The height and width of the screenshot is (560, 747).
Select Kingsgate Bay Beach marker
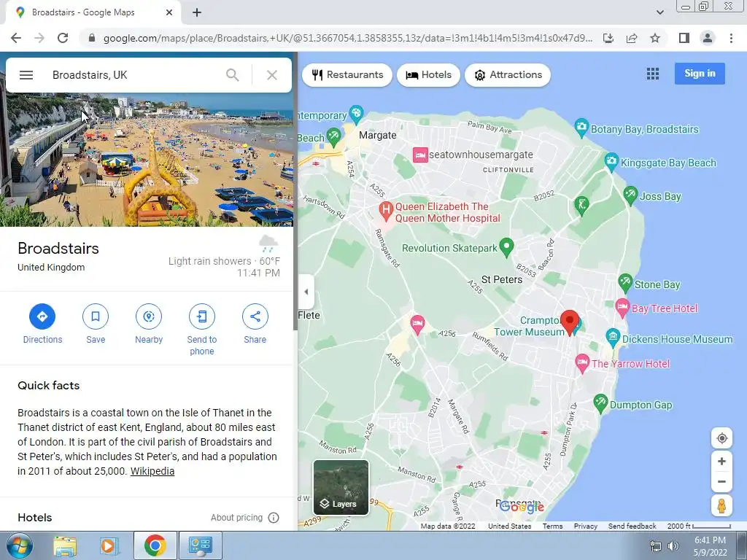[x=611, y=162]
